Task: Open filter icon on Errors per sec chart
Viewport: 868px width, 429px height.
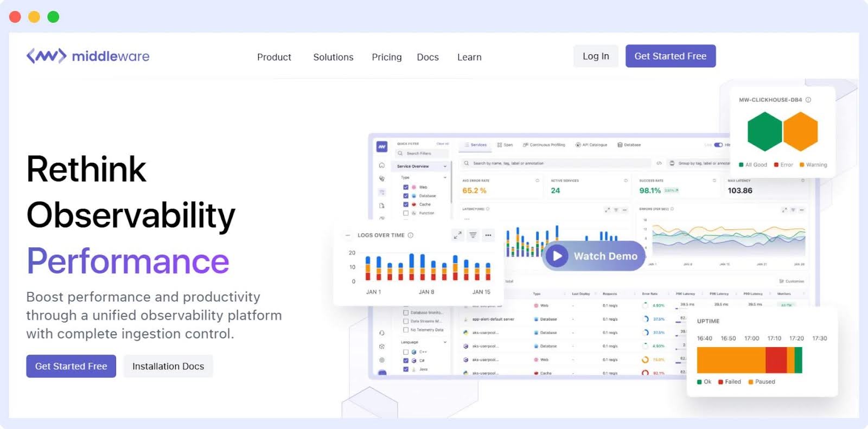Action: [x=793, y=209]
